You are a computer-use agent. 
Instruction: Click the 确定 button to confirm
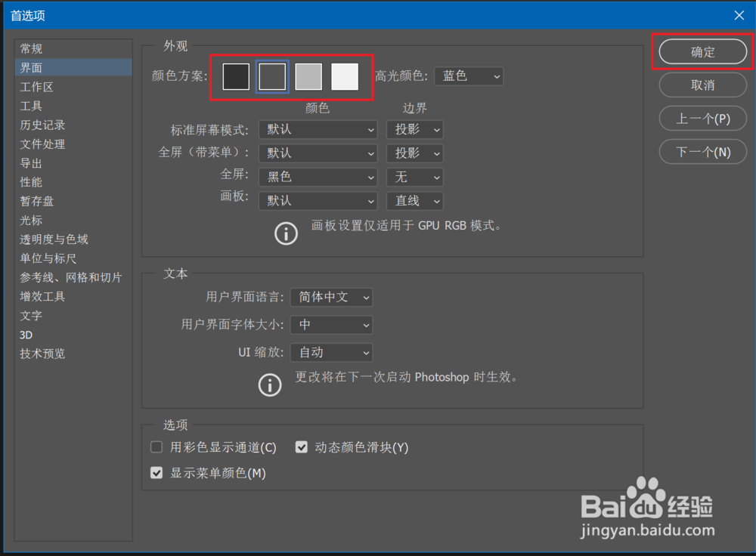(702, 52)
